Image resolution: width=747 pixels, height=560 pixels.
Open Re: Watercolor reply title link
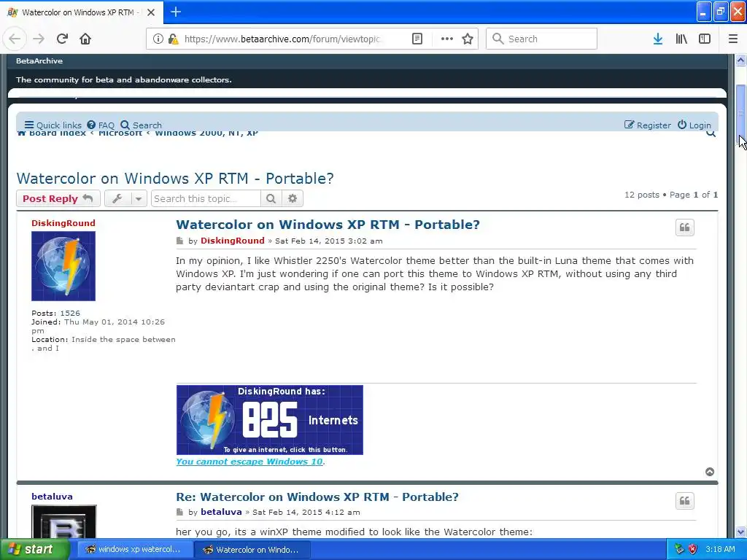coord(317,497)
